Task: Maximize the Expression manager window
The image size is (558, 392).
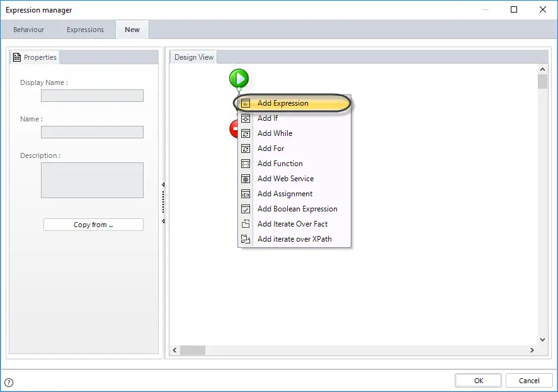Action: 513,9
